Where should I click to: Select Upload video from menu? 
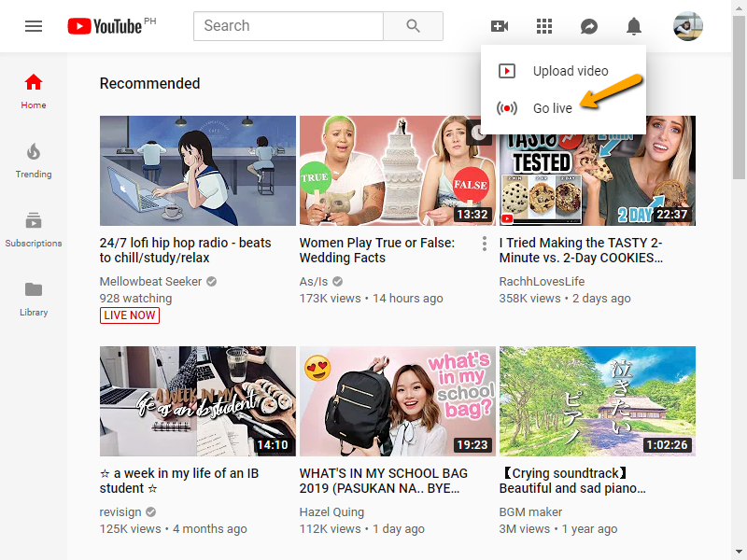tap(570, 71)
